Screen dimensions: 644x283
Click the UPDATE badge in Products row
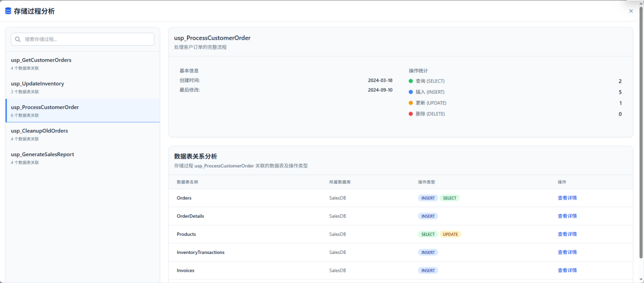point(450,234)
